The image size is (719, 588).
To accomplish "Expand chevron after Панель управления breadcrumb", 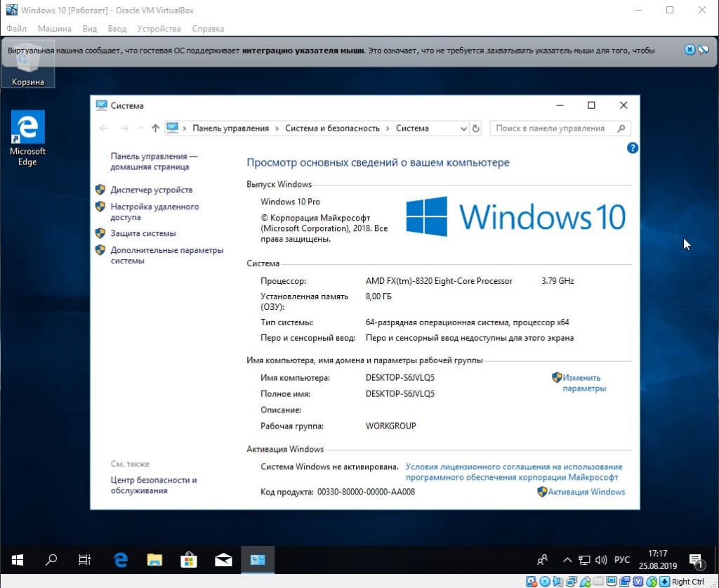I will coord(277,129).
